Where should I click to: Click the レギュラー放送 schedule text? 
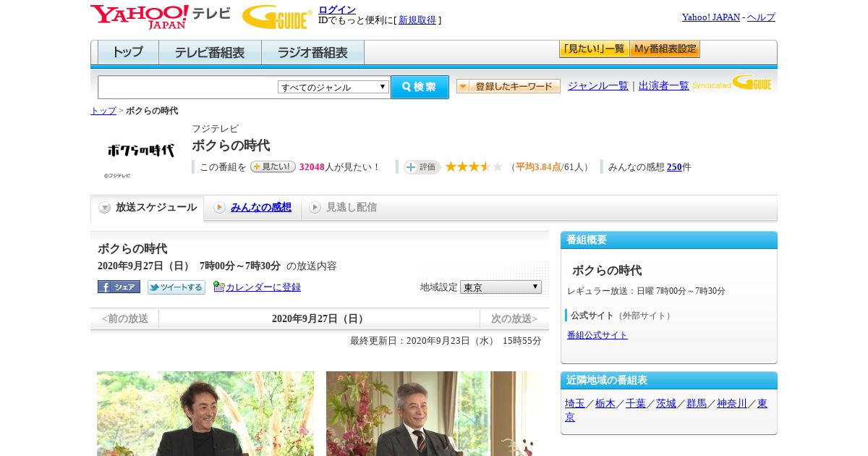click(646, 291)
